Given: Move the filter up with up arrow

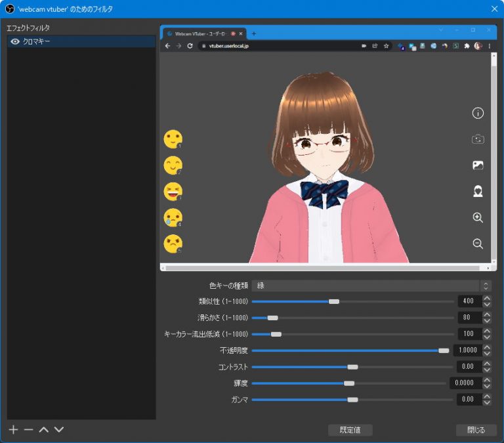Looking at the screenshot, I should click(x=44, y=429).
